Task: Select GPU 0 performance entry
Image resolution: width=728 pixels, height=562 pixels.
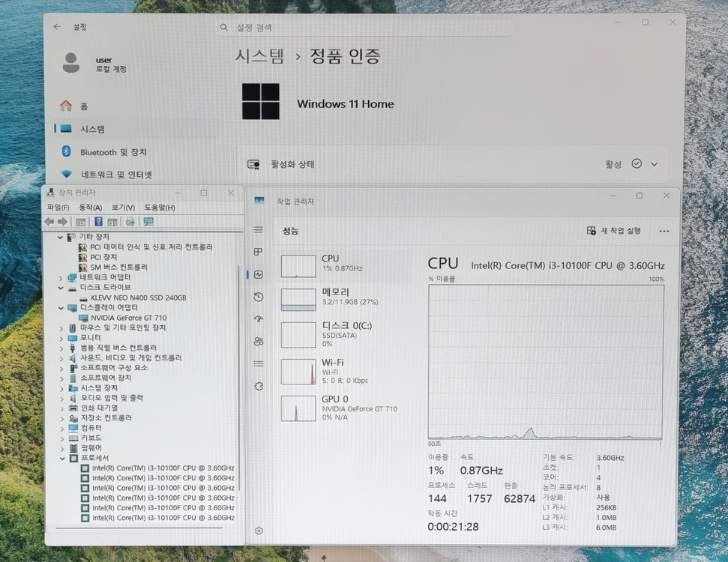Action: coord(343,408)
